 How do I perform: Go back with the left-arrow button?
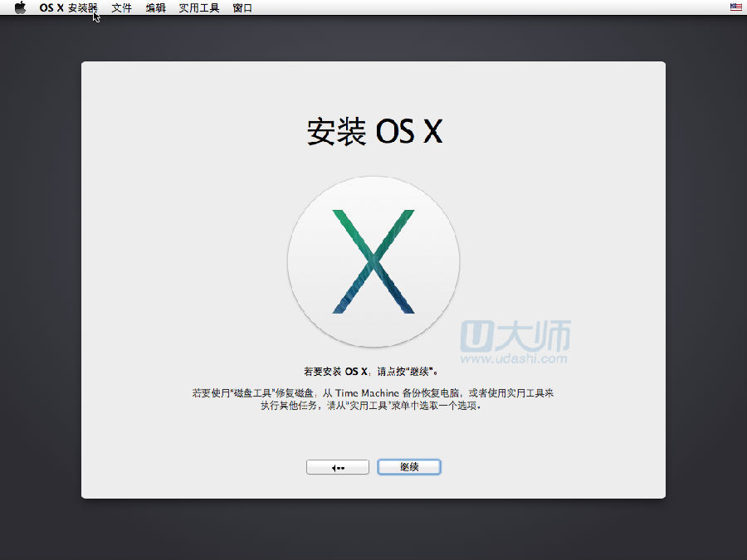338,467
